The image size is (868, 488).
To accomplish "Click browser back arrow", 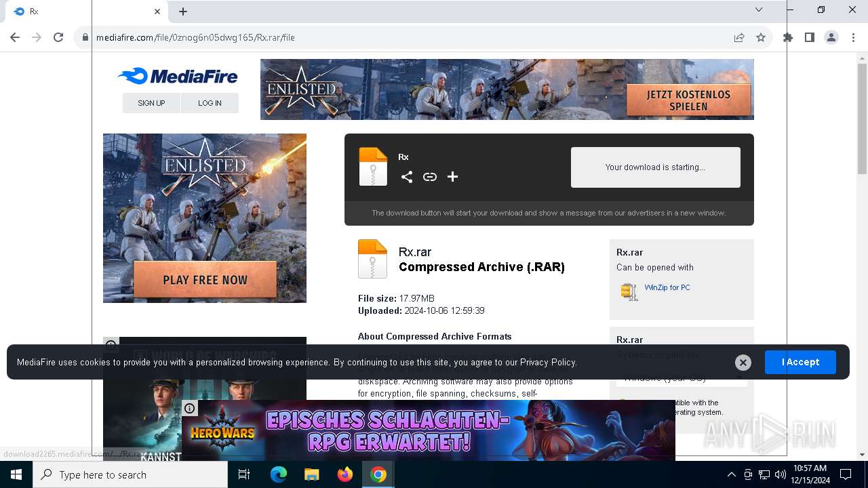I will pos(15,37).
